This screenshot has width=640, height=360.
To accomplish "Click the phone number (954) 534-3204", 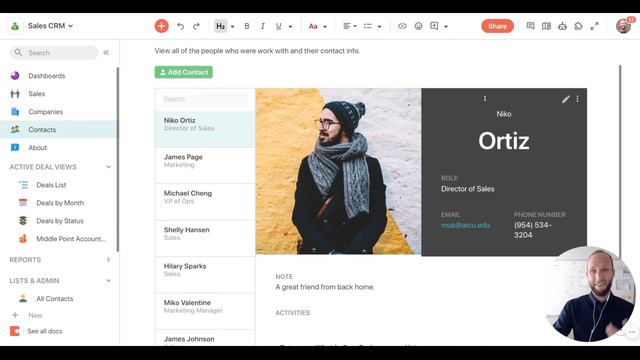I will [533, 230].
